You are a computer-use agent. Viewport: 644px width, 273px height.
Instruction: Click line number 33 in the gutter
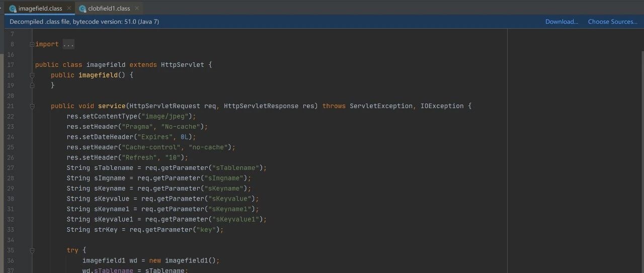(x=11, y=230)
